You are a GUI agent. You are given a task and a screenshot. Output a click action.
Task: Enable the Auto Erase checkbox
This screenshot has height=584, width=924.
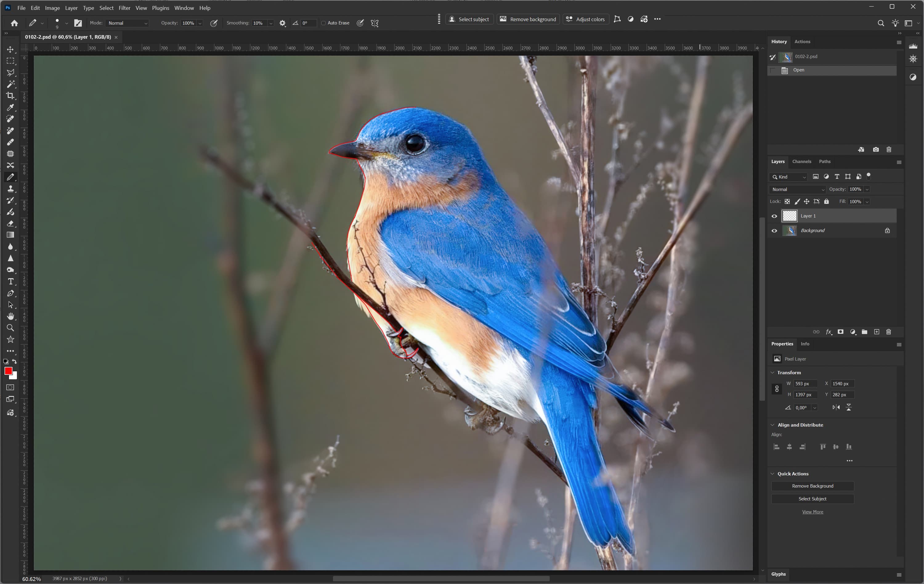(323, 23)
